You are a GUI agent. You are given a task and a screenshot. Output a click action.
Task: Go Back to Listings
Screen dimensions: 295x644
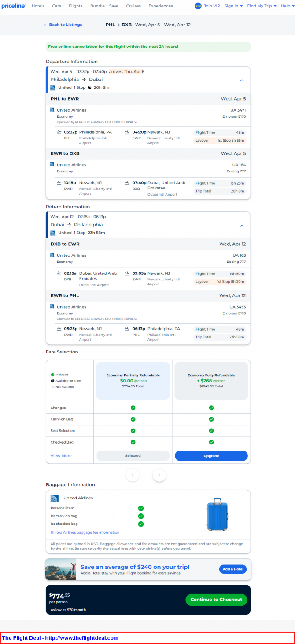coord(66,25)
